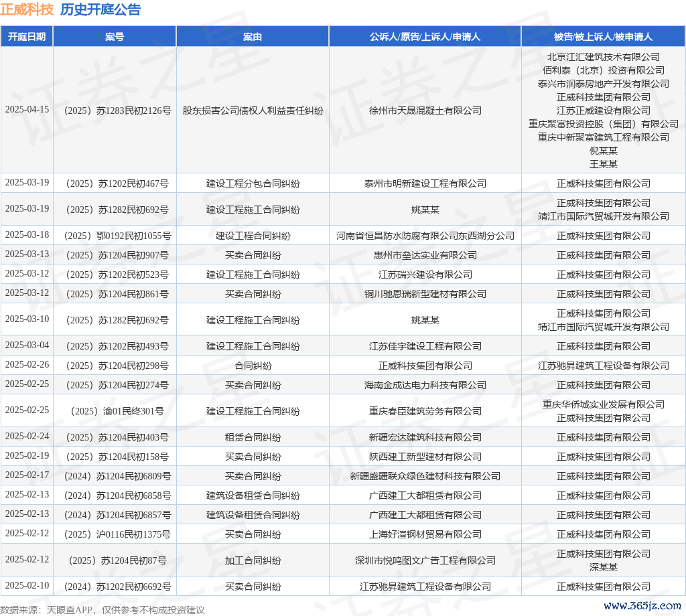Click case number (2025)苏1204民初274号

[118, 385]
